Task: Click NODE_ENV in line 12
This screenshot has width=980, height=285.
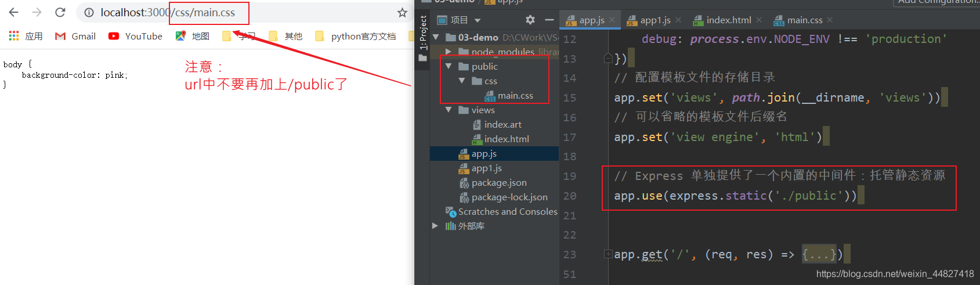Action: [802, 39]
